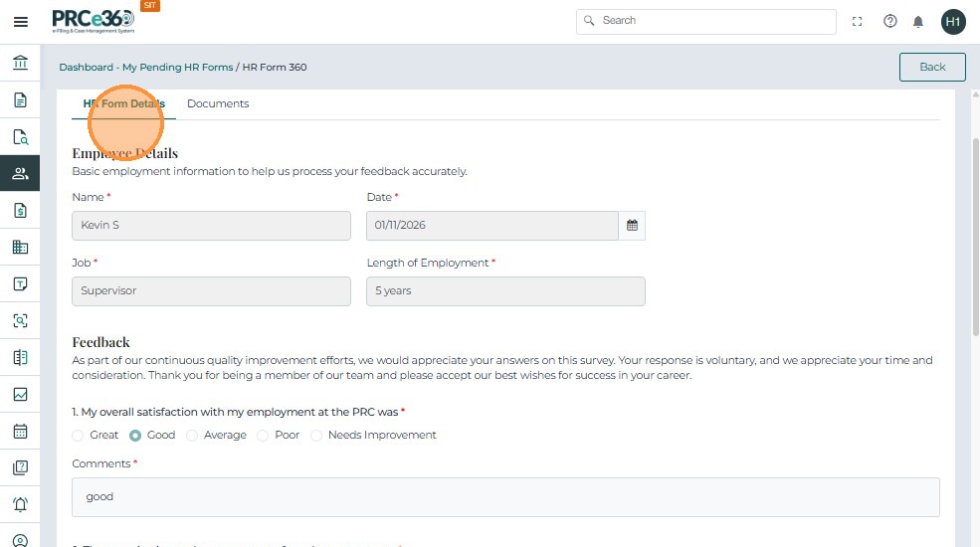Open the H1 user avatar menu
This screenshot has width=980, height=547.
(953, 22)
